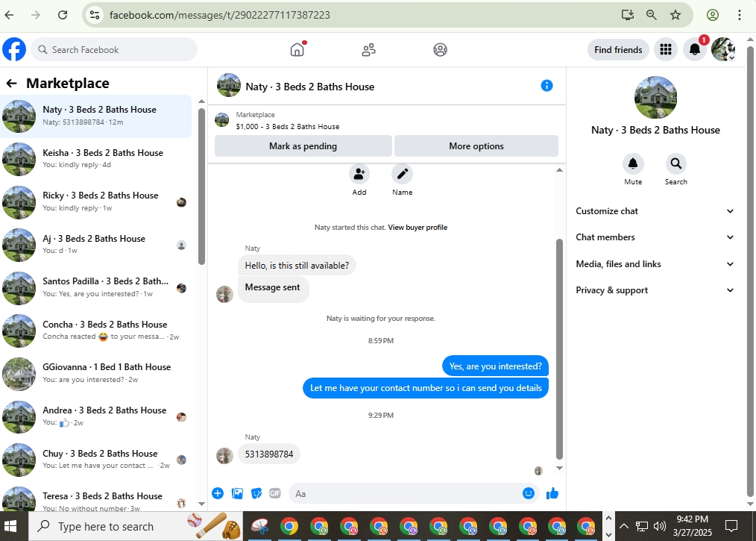Click the Yes, are you interested? message
This screenshot has height=541, width=756.
(x=495, y=366)
